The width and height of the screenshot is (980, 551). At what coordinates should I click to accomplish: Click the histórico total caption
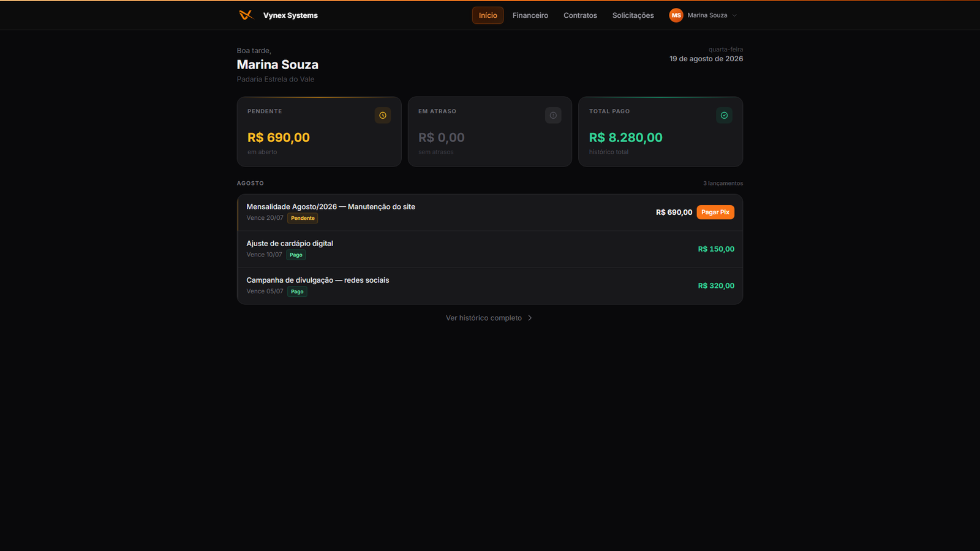609,152
